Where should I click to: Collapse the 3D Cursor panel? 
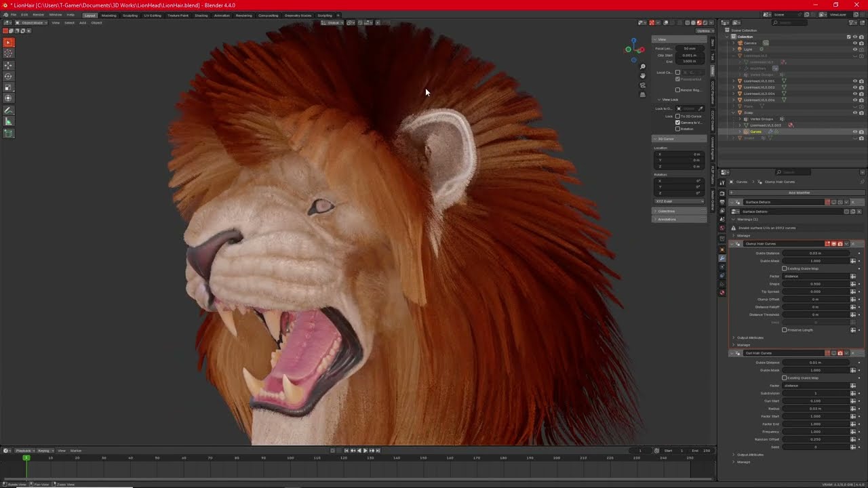click(679, 139)
